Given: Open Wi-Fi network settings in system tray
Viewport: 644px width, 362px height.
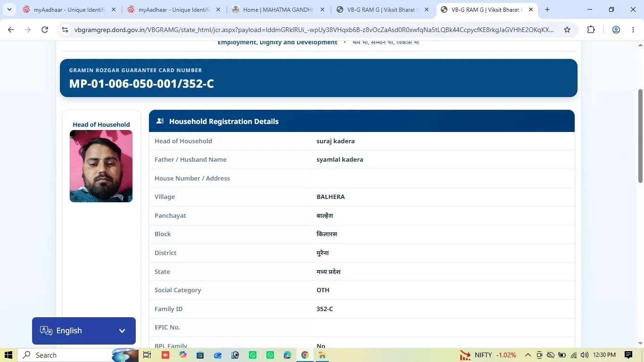Looking at the screenshot, I should coord(574,355).
